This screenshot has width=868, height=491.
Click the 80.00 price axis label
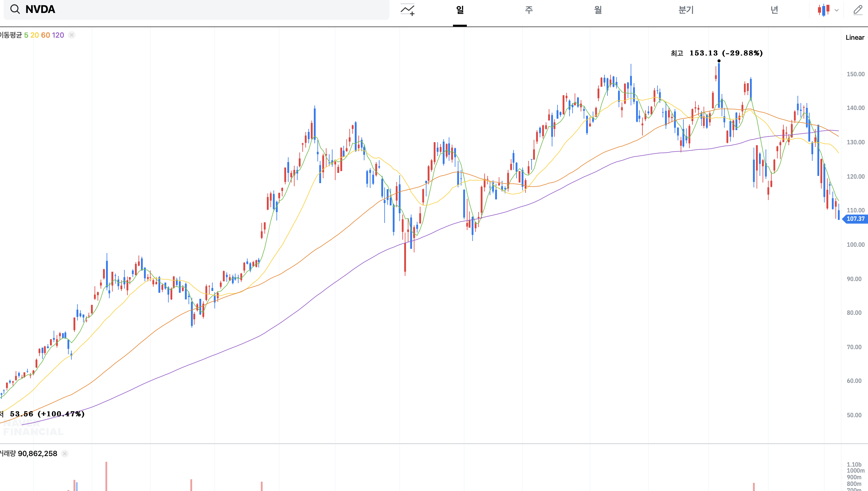click(854, 313)
